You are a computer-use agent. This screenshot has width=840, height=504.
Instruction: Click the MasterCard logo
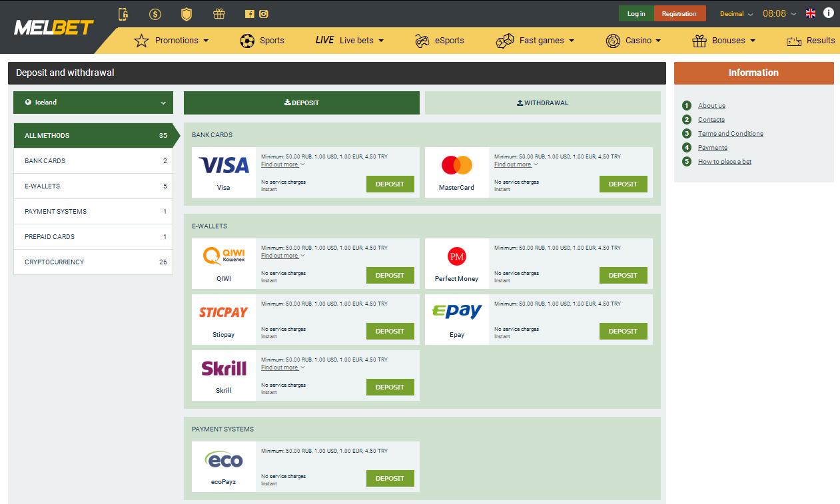457,164
